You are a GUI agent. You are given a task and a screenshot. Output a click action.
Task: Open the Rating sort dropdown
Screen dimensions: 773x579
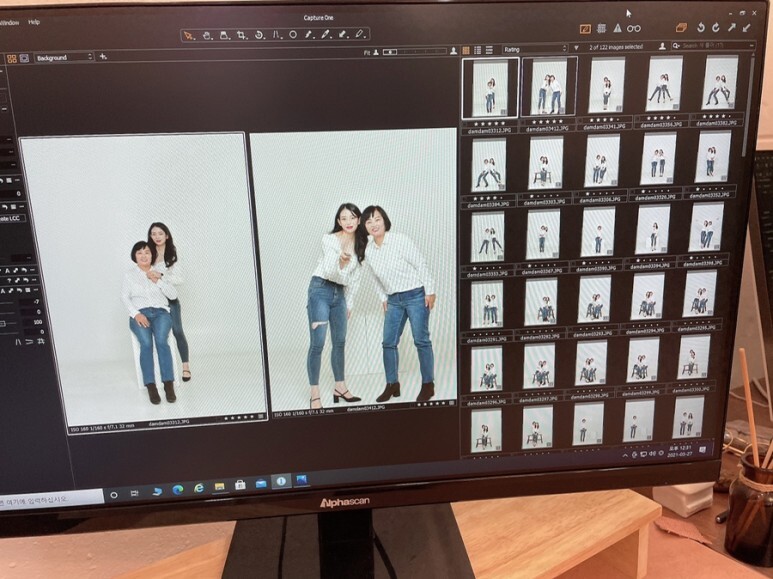point(535,49)
